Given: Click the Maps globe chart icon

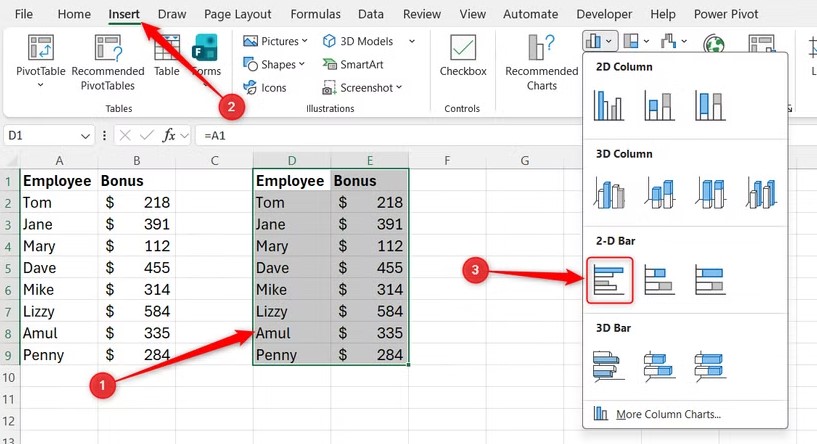Looking at the screenshot, I should 714,44.
